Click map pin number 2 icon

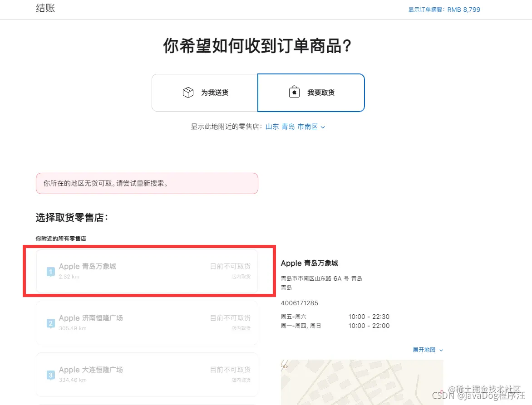pyautogui.click(x=50, y=323)
